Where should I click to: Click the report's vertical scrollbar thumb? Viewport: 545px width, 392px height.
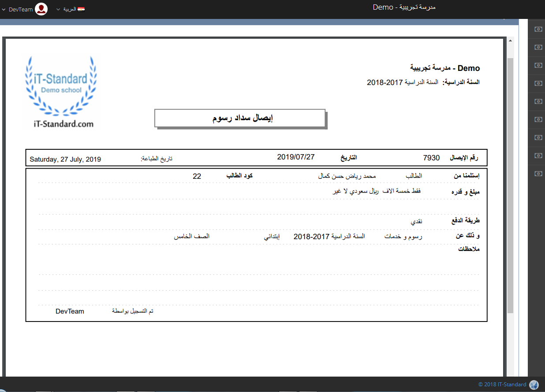click(x=511, y=185)
